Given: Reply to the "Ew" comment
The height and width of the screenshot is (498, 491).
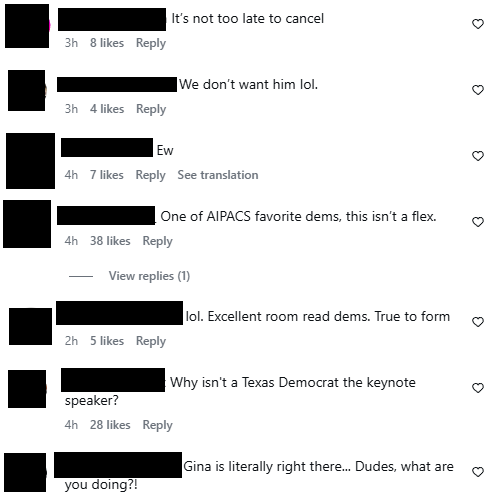Looking at the screenshot, I should [x=151, y=175].
